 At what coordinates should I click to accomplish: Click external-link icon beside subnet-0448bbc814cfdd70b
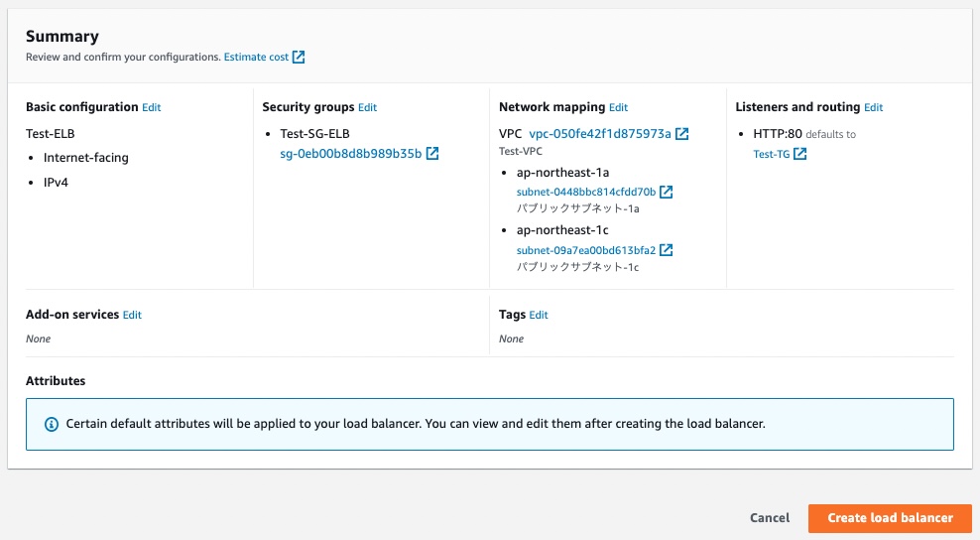point(667,193)
